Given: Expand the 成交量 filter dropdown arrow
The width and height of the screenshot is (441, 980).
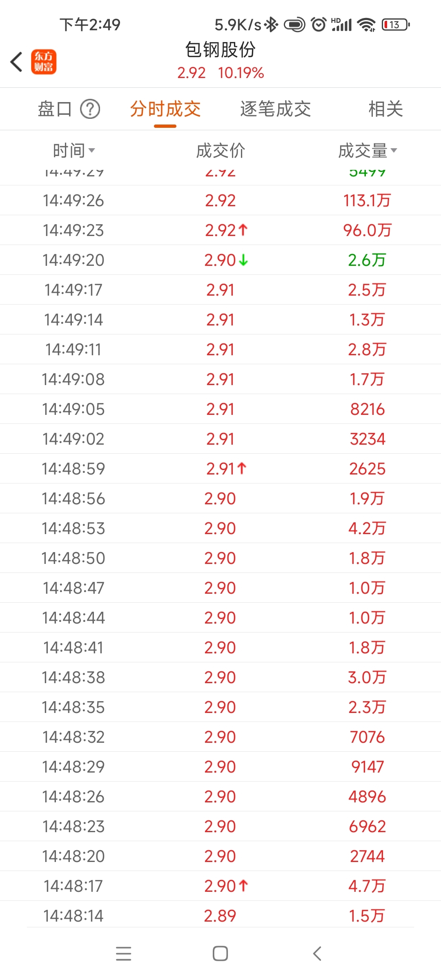Looking at the screenshot, I should coord(394,150).
